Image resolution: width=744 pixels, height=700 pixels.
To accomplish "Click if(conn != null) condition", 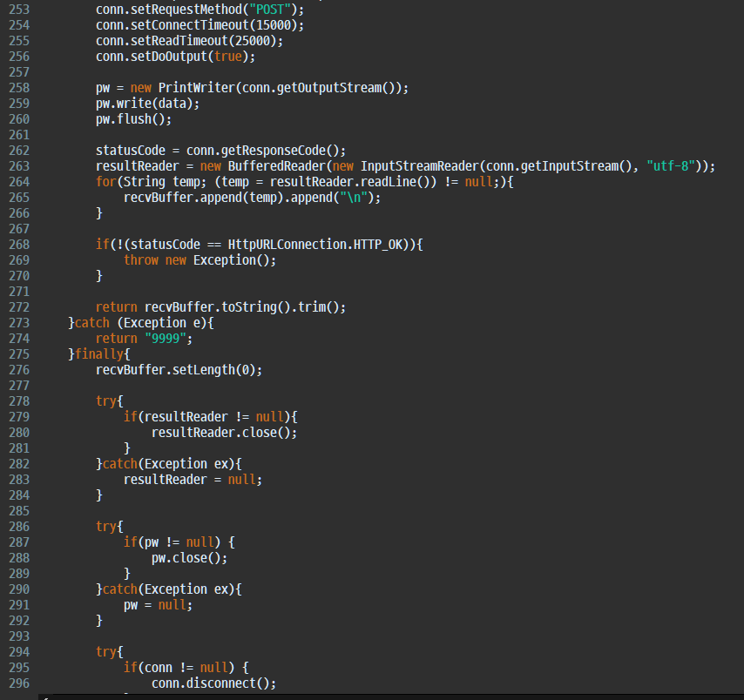I will pos(179,667).
